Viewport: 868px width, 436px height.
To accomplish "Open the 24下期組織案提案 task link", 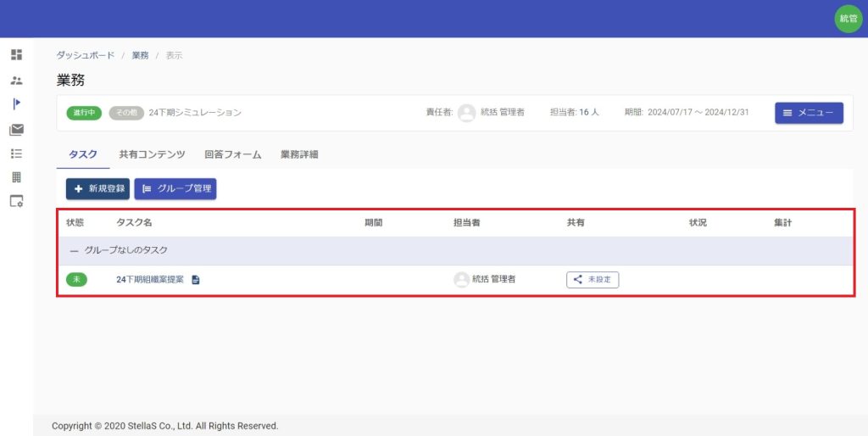I will point(150,280).
